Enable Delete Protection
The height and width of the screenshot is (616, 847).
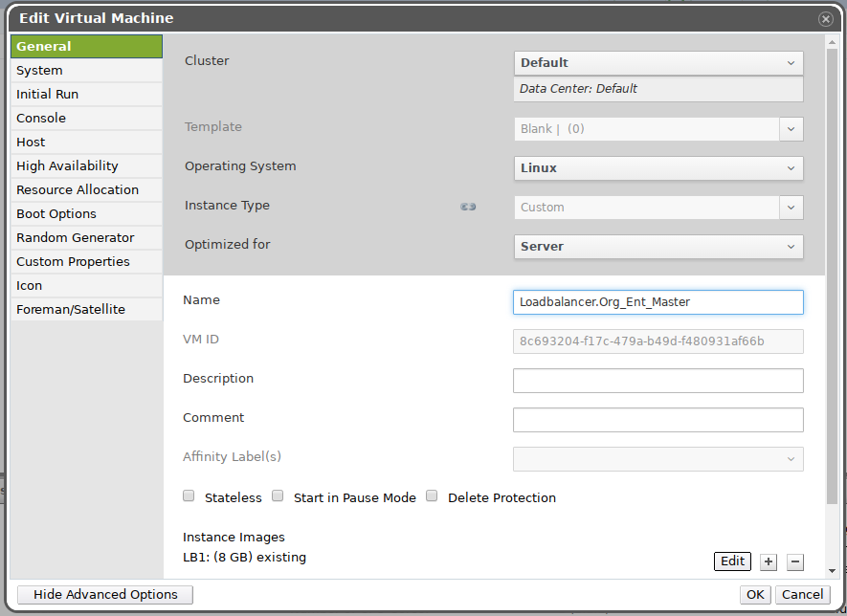coord(432,495)
